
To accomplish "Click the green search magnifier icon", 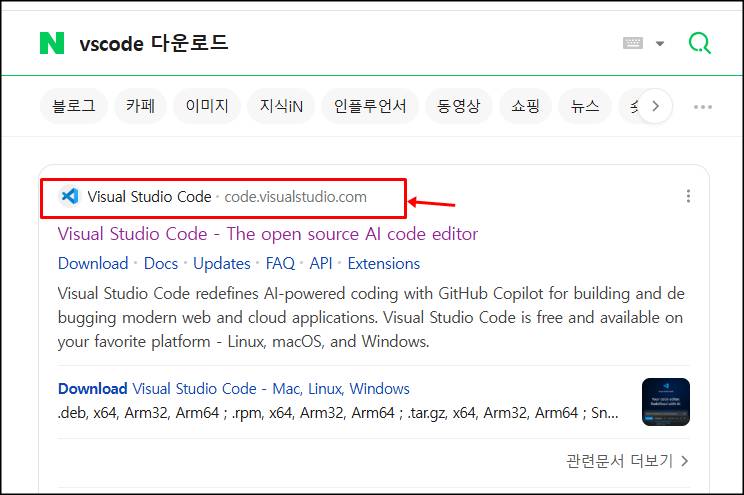I will pyautogui.click(x=699, y=43).
